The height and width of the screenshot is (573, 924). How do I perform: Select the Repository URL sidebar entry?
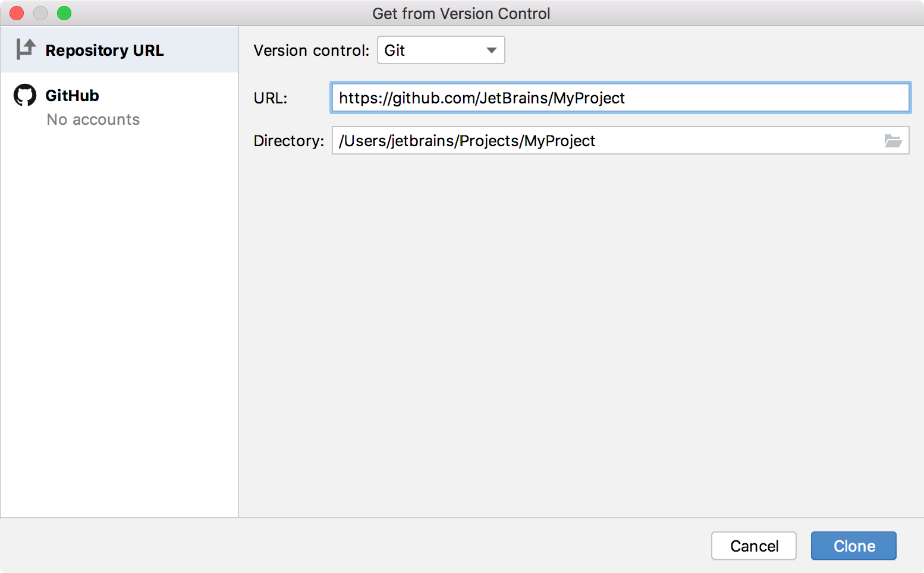(x=105, y=50)
